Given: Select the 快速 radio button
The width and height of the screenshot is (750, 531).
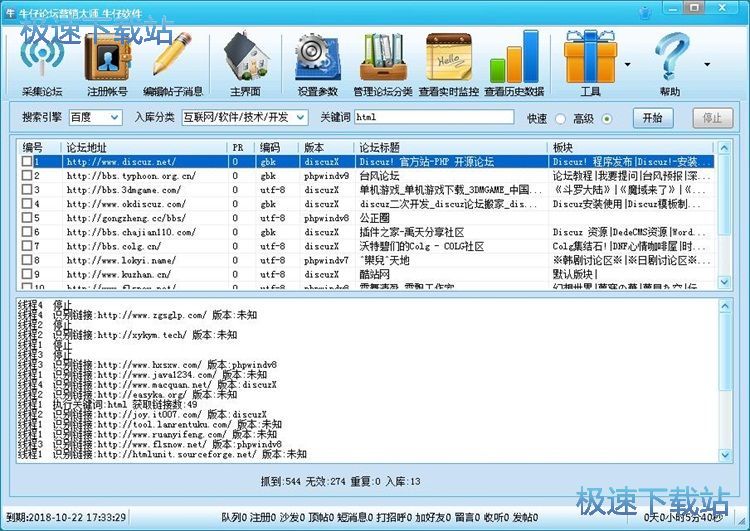Looking at the screenshot, I should coord(560,119).
